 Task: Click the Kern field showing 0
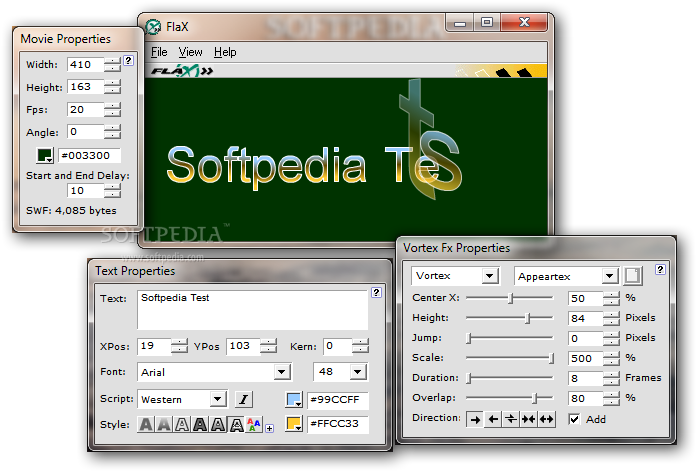pyautogui.click(x=338, y=346)
